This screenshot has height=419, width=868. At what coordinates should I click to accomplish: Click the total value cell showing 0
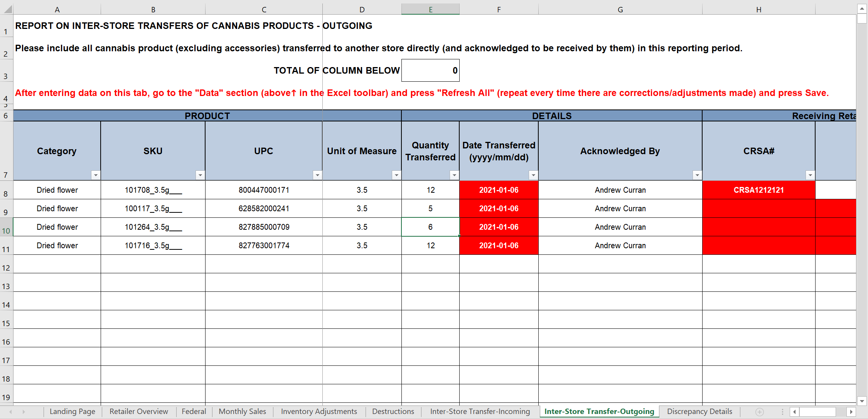(x=430, y=71)
